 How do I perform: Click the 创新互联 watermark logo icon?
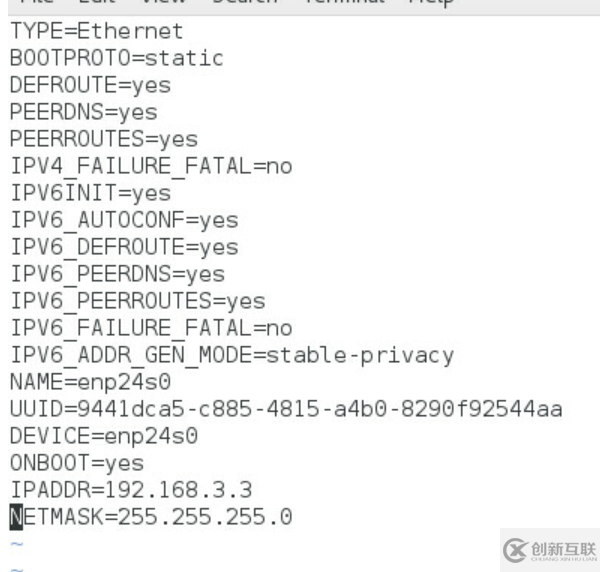pos(516,548)
